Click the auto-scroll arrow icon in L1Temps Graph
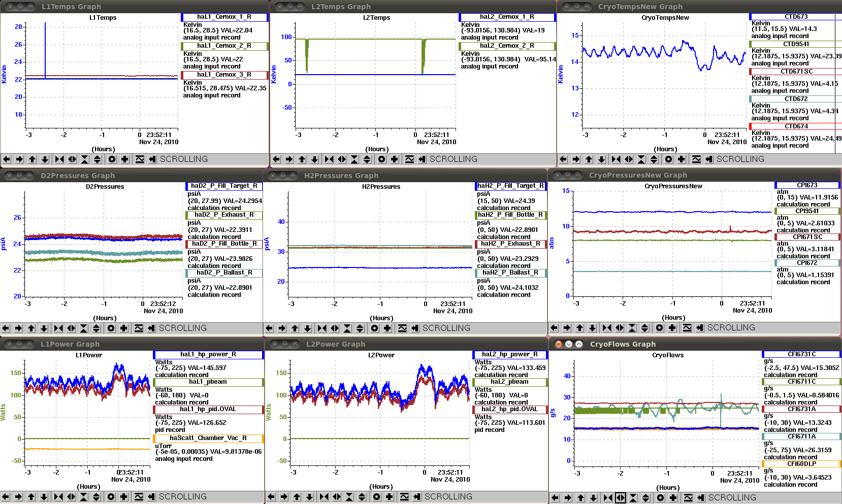The width and height of the screenshot is (842, 504). click(x=152, y=159)
